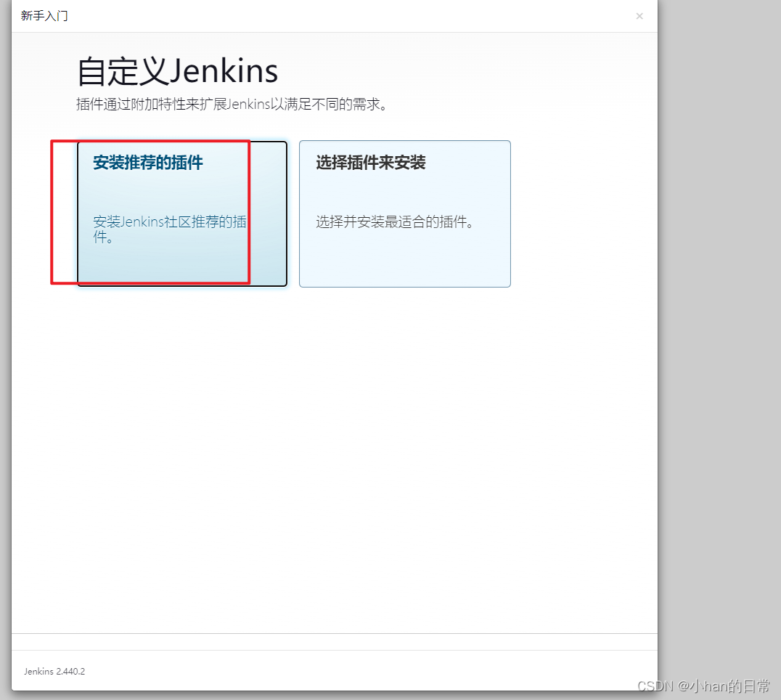Screen dimensions: 781x700
Task: Choose the 选择插件来安装 option card
Action: (x=405, y=213)
